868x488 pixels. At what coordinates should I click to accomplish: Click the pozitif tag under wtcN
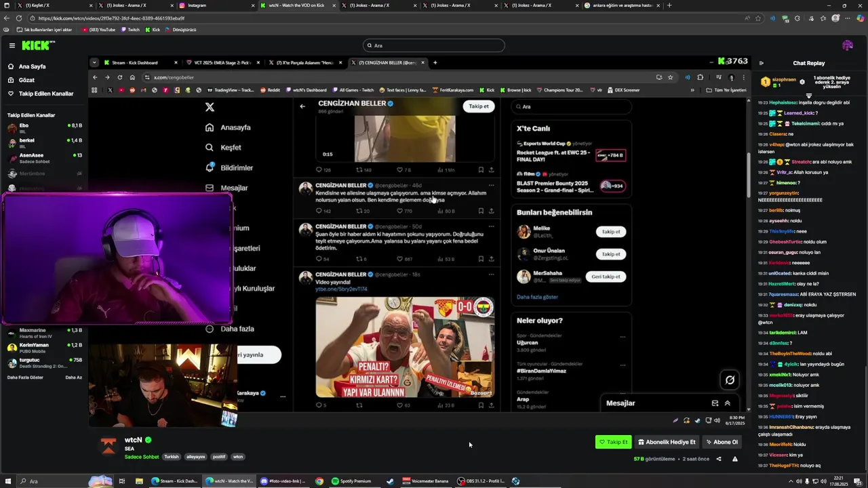coord(219,457)
